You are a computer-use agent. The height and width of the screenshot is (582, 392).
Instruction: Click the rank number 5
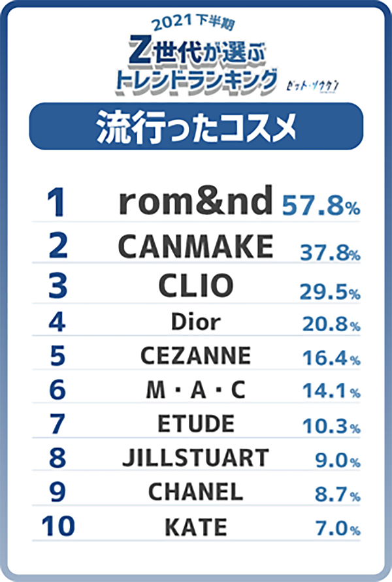(x=57, y=357)
